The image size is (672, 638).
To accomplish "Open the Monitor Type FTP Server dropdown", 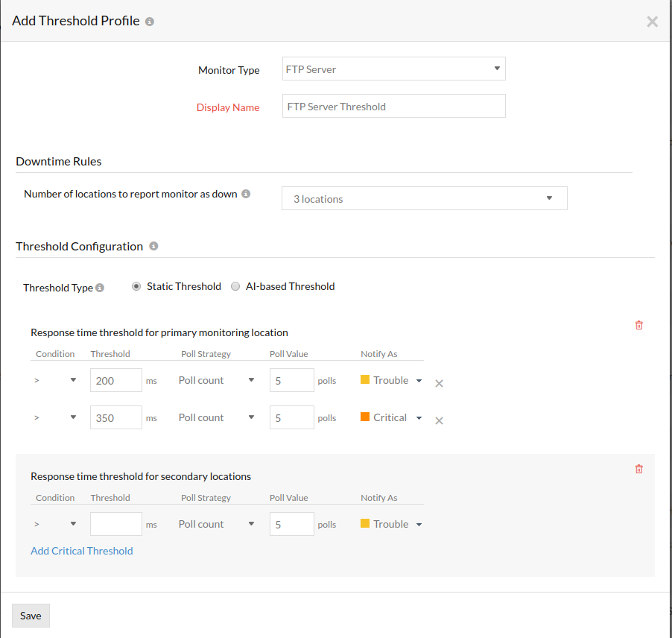I will pyautogui.click(x=393, y=69).
